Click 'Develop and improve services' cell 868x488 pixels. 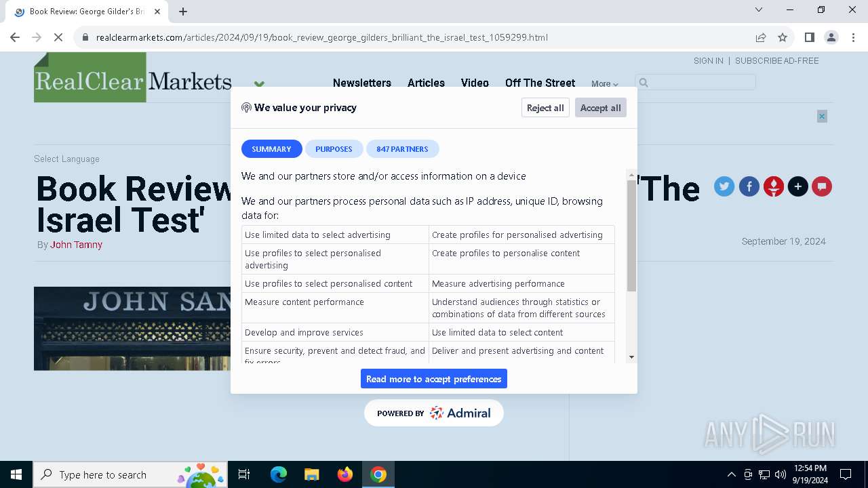[x=335, y=332]
